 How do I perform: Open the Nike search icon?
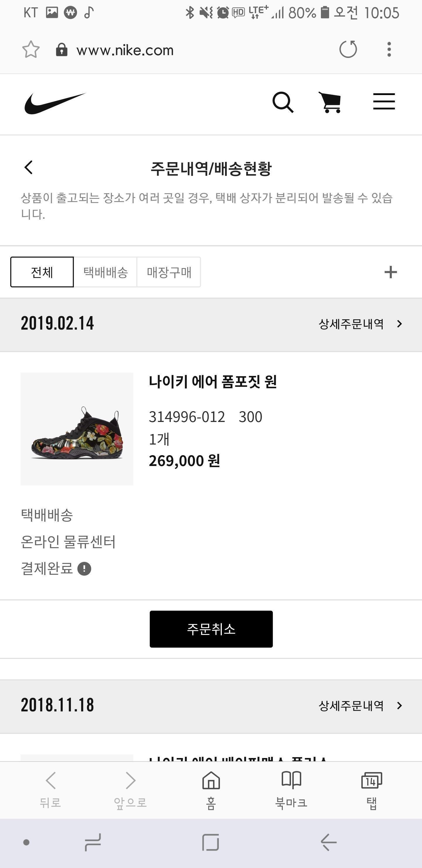click(283, 102)
